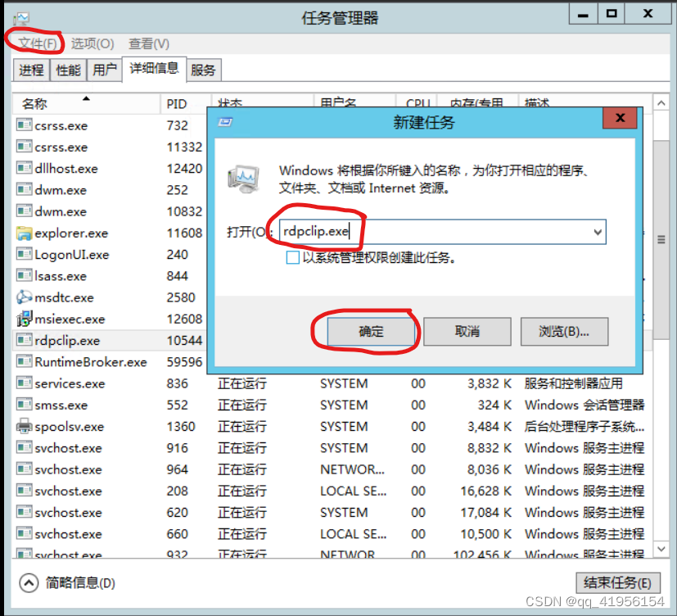Viewport: 677px width, 616px height.
Task: Click the 打开 input field with rdpclip.exe
Action: pyautogui.click(x=443, y=232)
